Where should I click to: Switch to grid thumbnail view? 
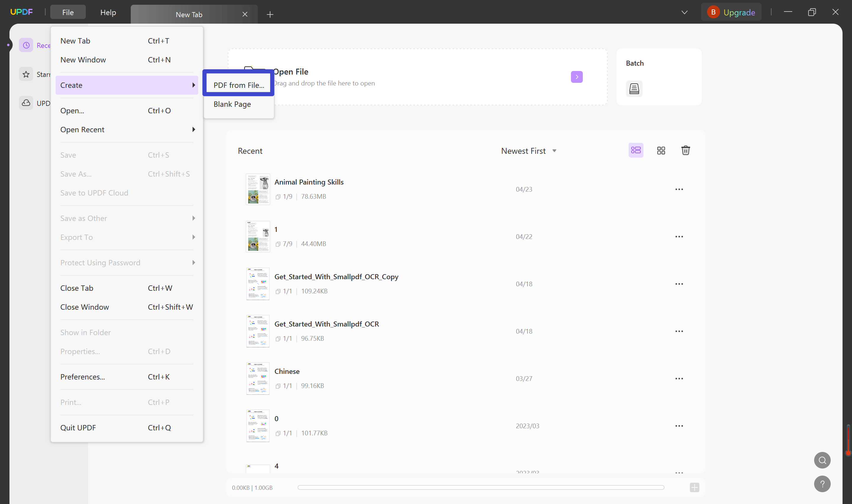tap(661, 151)
